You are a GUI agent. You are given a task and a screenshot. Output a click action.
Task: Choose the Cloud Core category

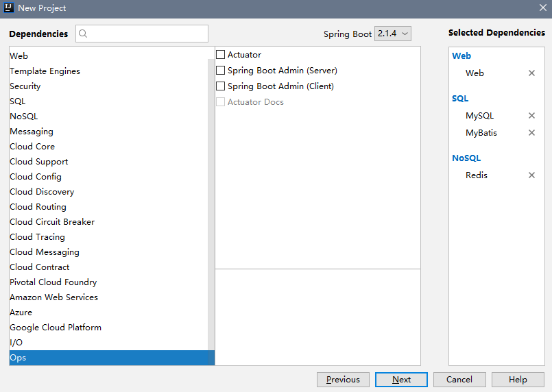[x=109, y=147]
